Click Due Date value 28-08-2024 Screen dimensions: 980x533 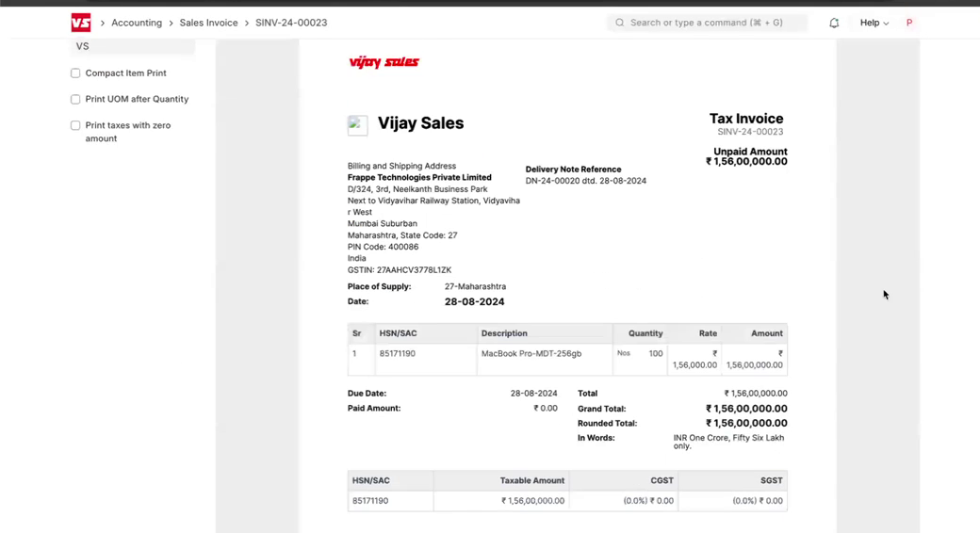coord(533,394)
